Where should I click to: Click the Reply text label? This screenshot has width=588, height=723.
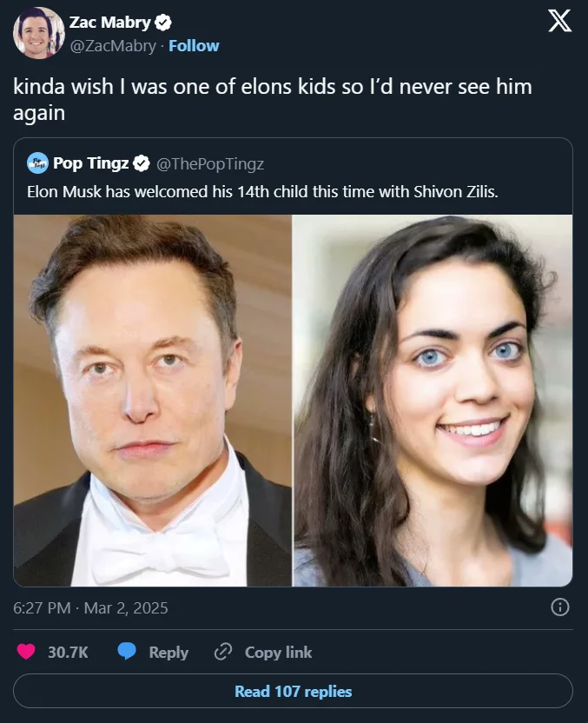coord(168,652)
